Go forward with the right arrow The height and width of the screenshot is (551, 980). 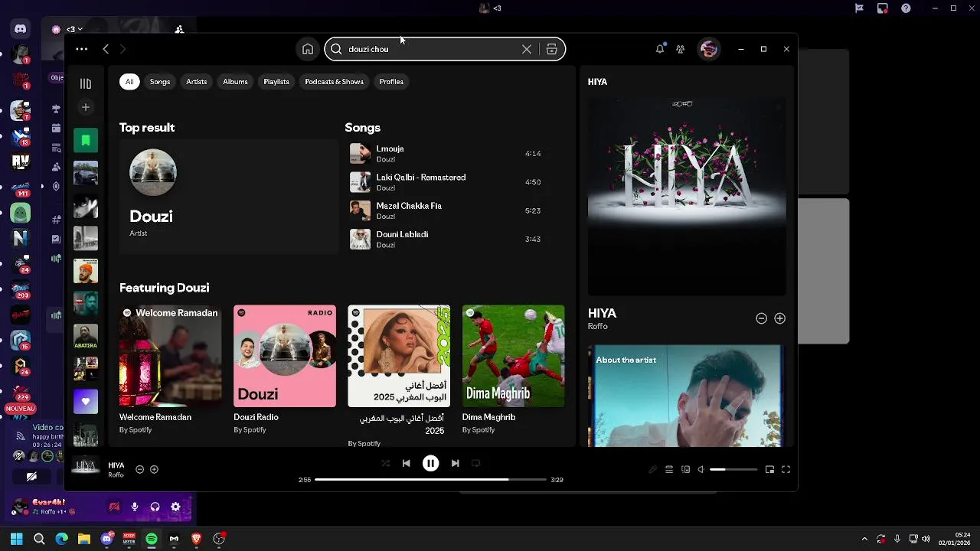click(122, 49)
